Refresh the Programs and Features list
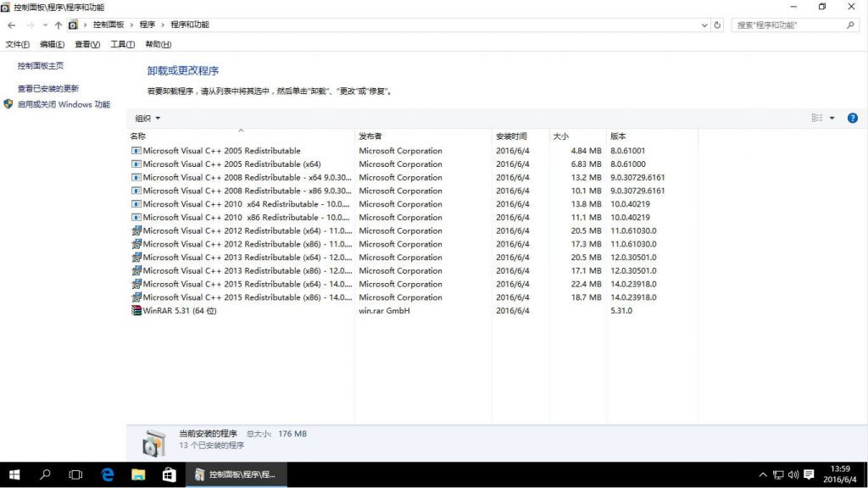 click(717, 25)
